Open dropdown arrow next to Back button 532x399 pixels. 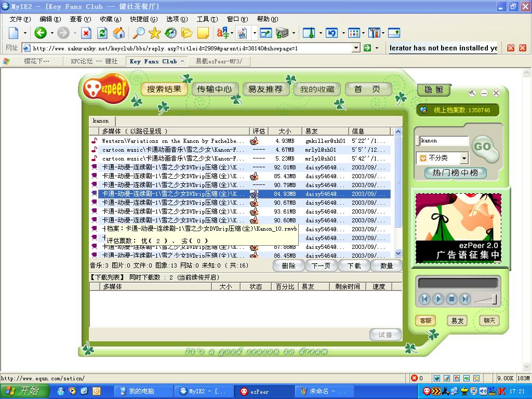52,33
